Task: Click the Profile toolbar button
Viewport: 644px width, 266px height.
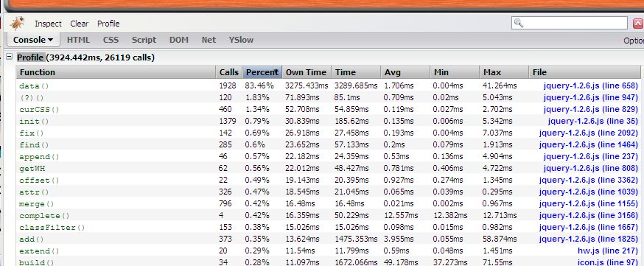Action: coord(108,24)
